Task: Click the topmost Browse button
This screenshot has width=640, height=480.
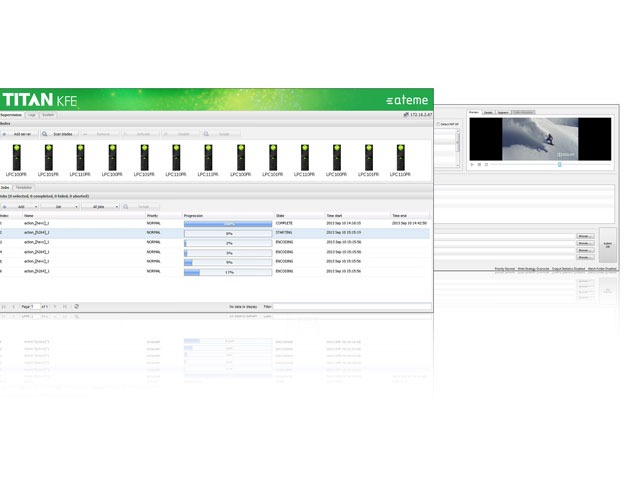Action: click(585, 236)
